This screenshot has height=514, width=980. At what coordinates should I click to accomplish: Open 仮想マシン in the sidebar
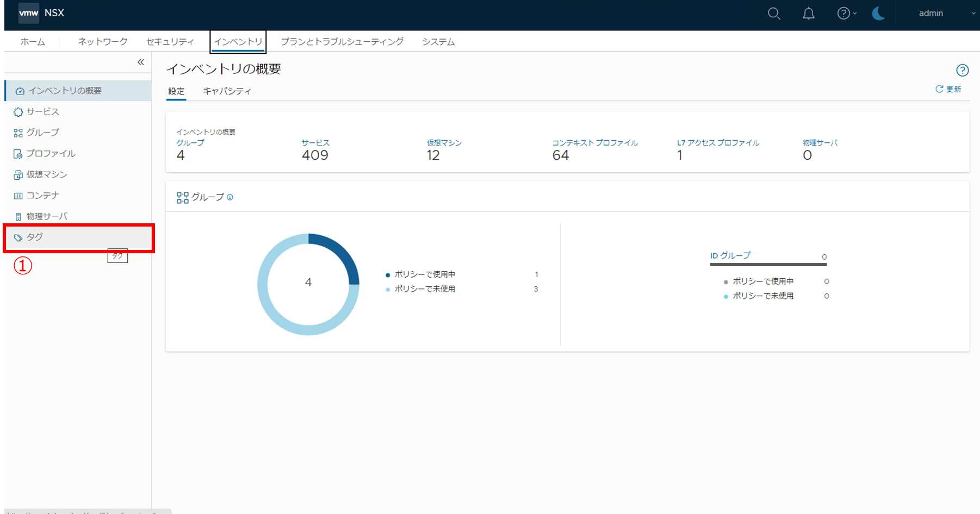pyautogui.click(x=47, y=174)
